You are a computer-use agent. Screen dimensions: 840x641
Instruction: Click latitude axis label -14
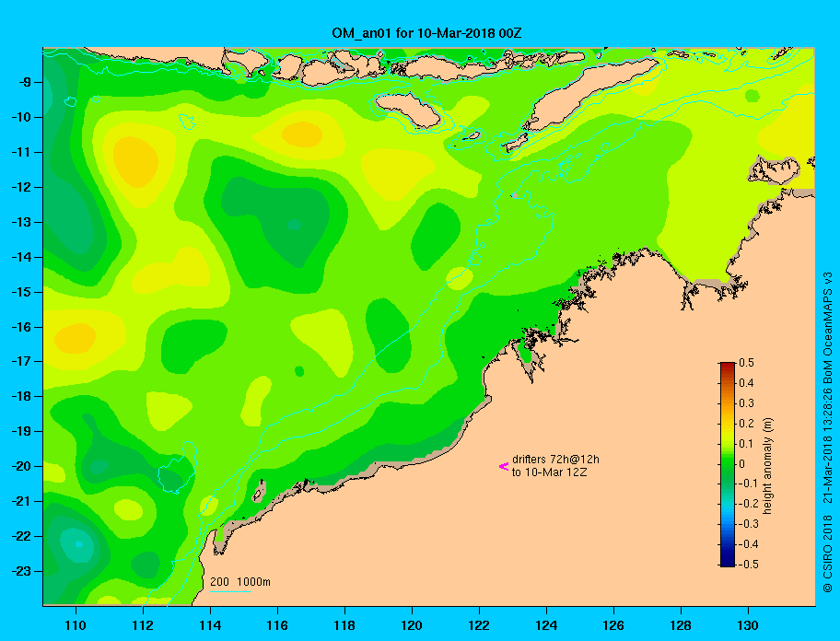click(21, 257)
